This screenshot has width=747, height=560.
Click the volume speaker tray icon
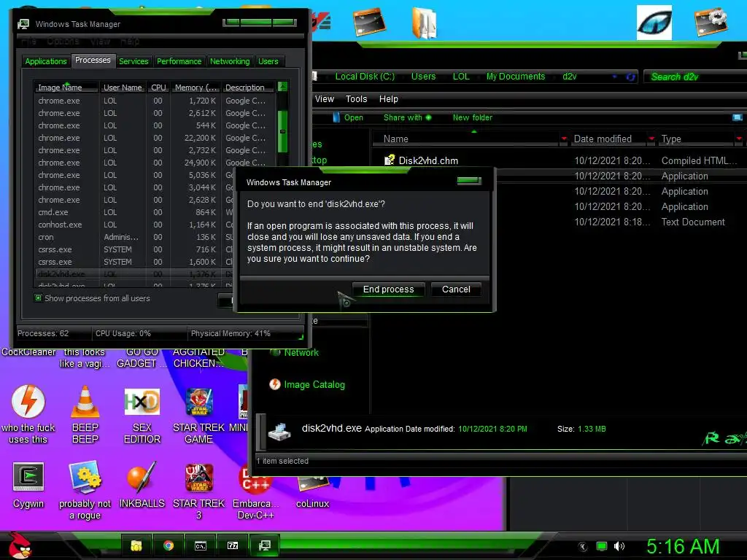click(619, 546)
